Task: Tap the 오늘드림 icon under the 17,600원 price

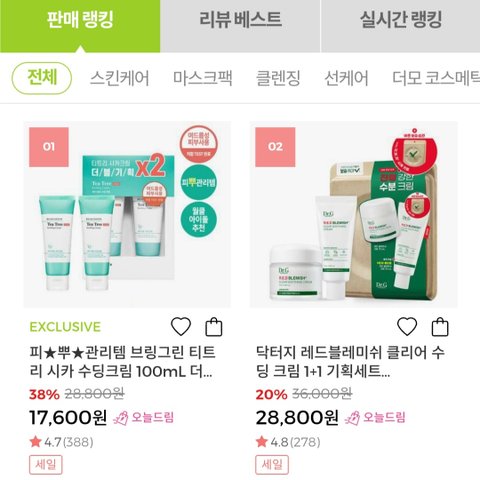Action: tap(120, 418)
